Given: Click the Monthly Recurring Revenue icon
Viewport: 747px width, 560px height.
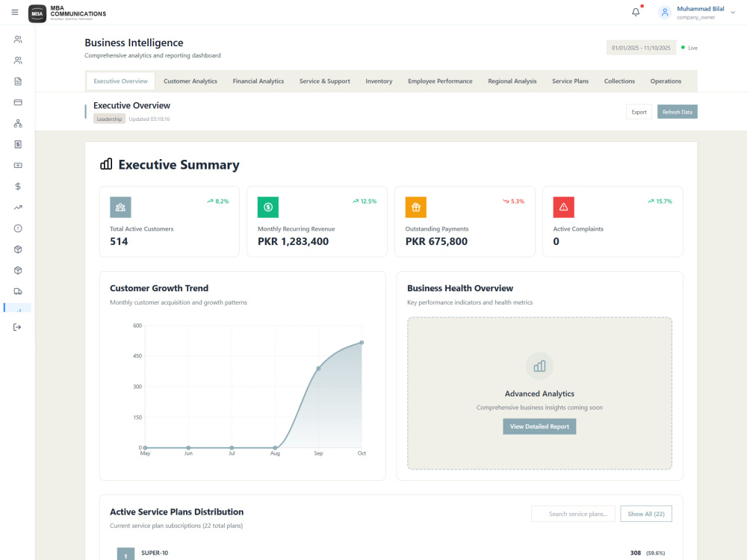Looking at the screenshot, I should (268, 207).
